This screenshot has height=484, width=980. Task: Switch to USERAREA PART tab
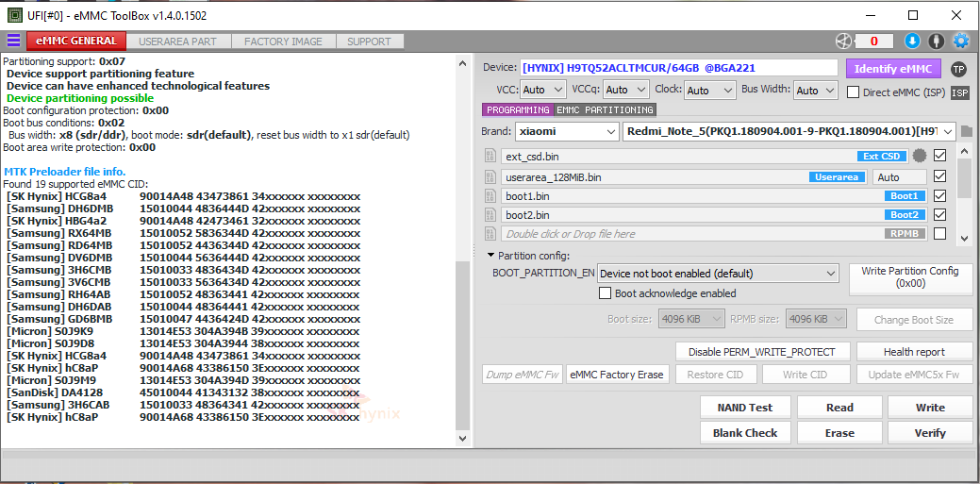[x=177, y=42]
